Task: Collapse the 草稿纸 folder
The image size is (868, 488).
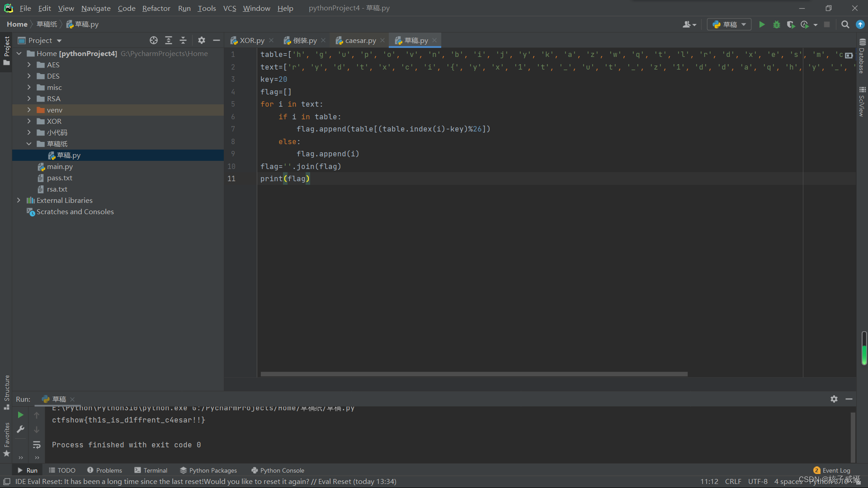Action: (x=29, y=144)
